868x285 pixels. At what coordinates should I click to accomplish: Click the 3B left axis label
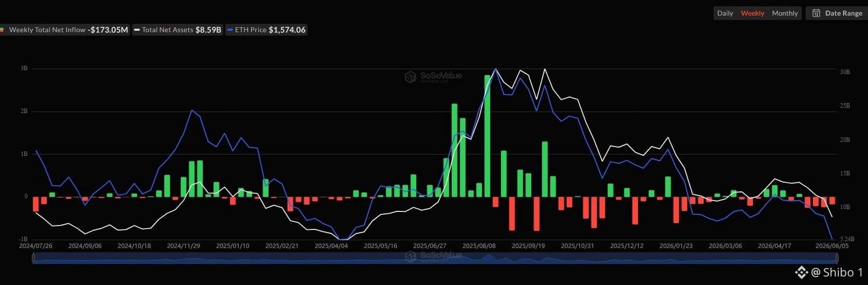click(24, 68)
